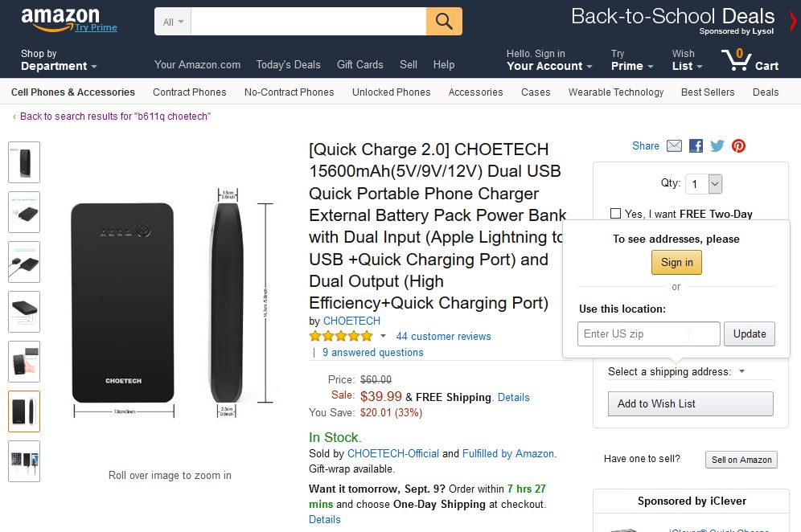Expand Select a shipping address dropdown
The height and width of the screenshot is (532, 801).
point(741,371)
